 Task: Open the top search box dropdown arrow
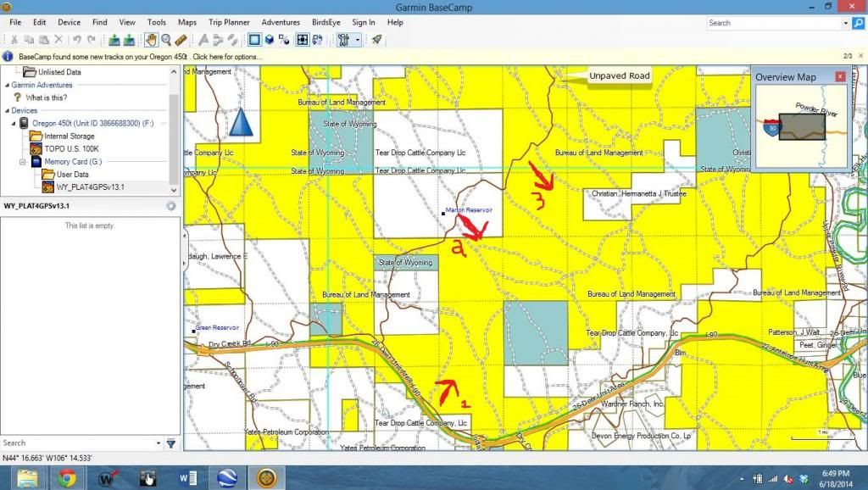click(x=845, y=23)
